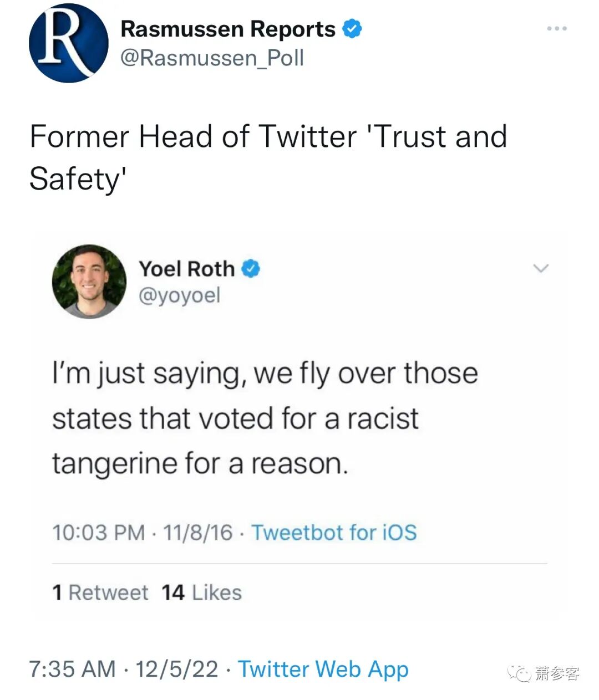
Task: Click Yoel Roth's profile photo
Action: (89, 281)
